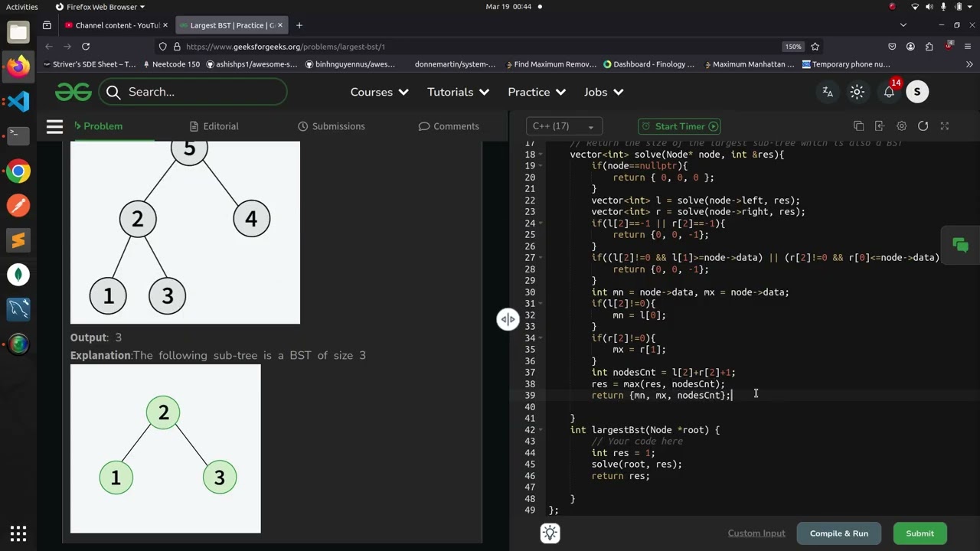980x551 pixels.
Task: Fold the if block at line 24
Action: pyautogui.click(x=541, y=223)
